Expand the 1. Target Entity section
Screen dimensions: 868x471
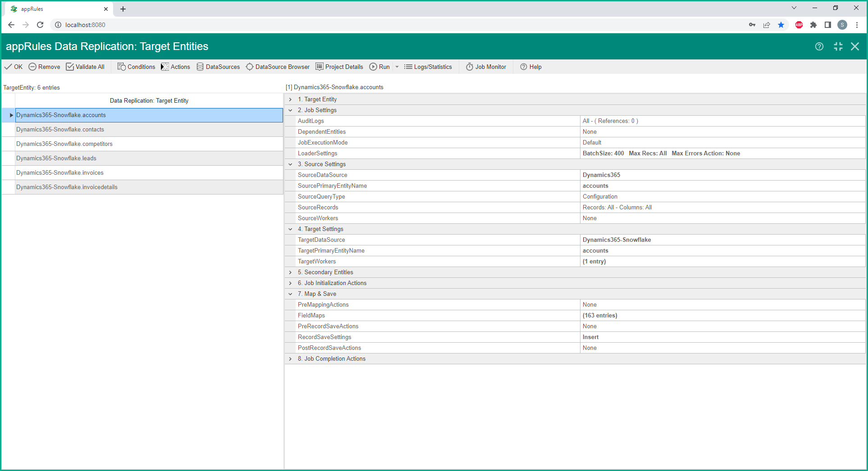[291, 100]
